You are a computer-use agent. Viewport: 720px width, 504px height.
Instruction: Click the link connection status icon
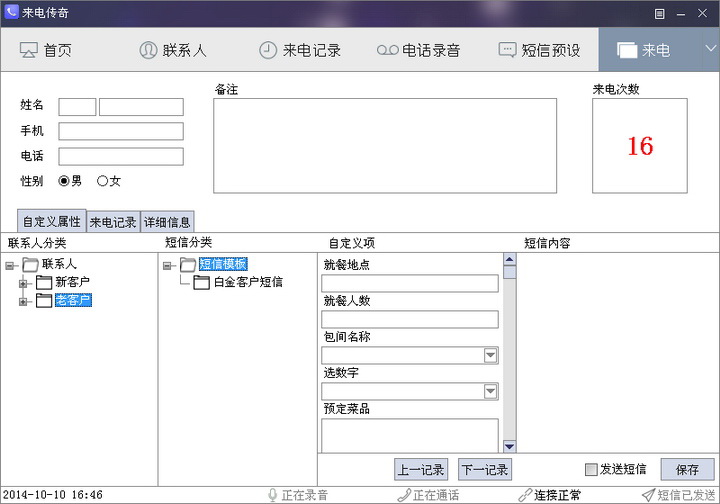click(525, 495)
